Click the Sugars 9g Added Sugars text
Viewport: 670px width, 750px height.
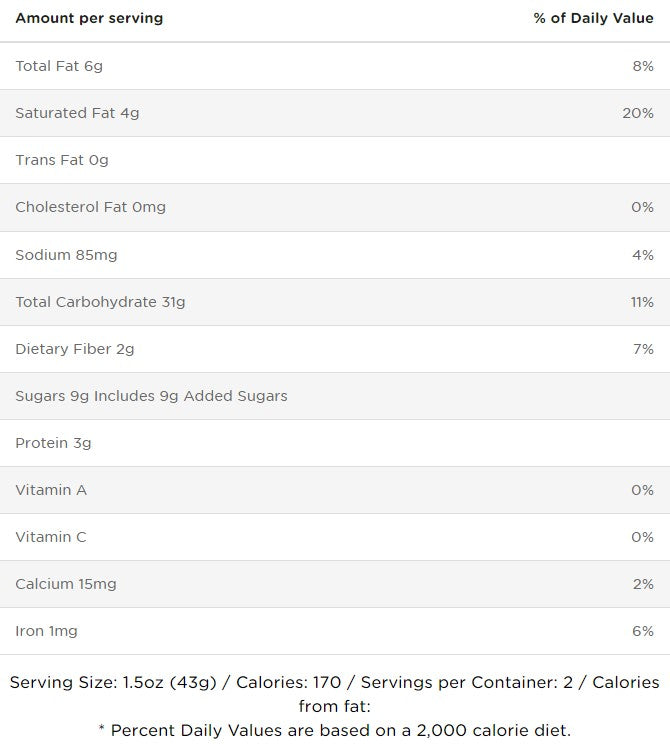point(151,396)
